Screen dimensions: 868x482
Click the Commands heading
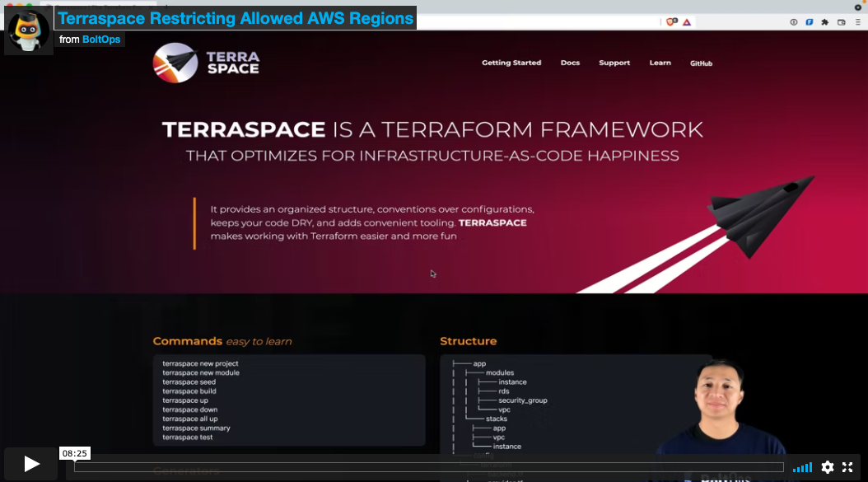(x=187, y=341)
